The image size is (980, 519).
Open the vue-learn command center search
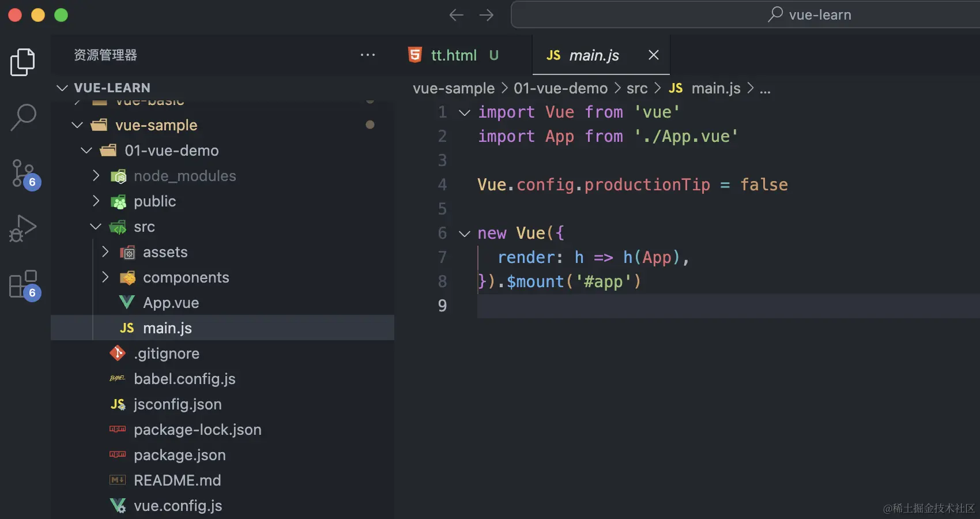pos(745,15)
